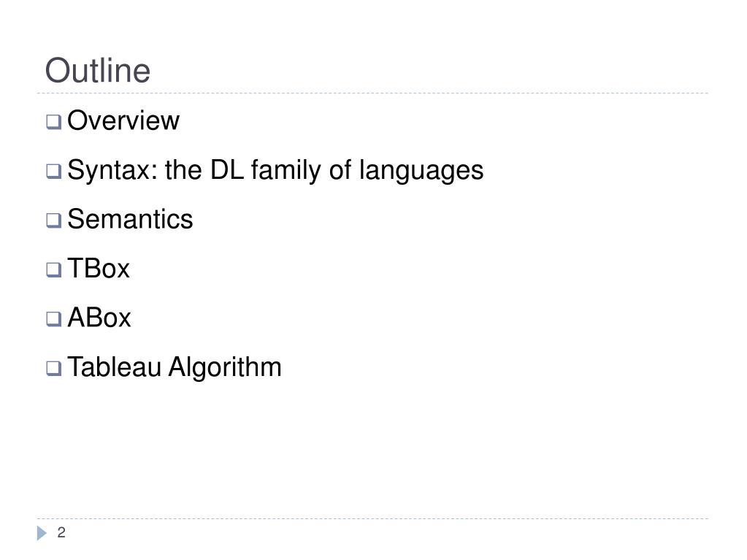The image size is (747, 560).
Task: Click the word languages in Syntax line
Action: (x=421, y=171)
